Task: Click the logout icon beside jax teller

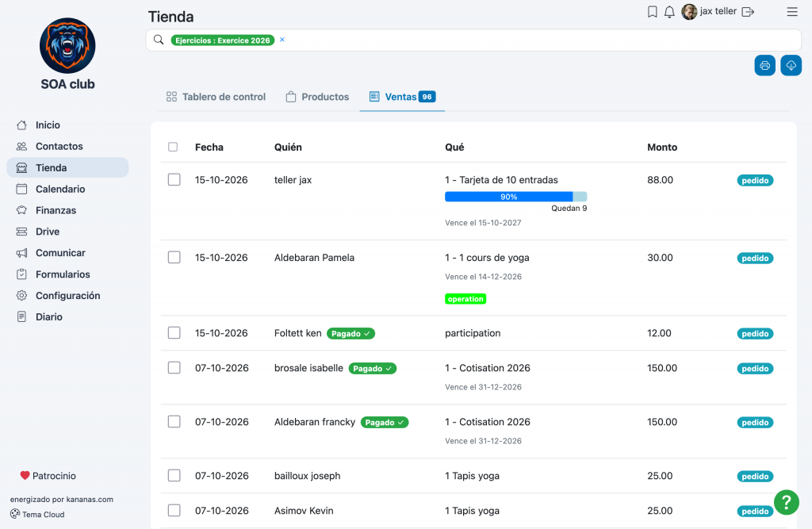Action: point(748,11)
